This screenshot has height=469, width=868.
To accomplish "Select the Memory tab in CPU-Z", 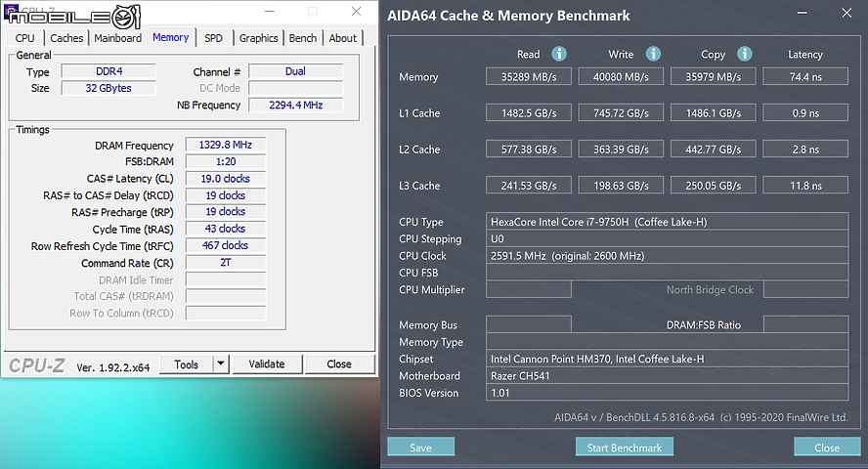I will [x=170, y=37].
